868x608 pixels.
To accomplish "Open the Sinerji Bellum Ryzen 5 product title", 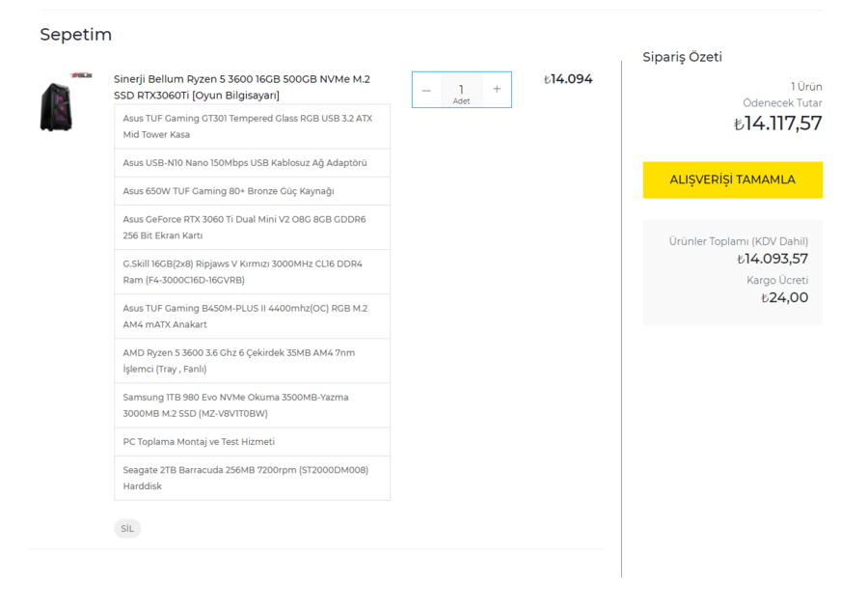I will click(241, 87).
